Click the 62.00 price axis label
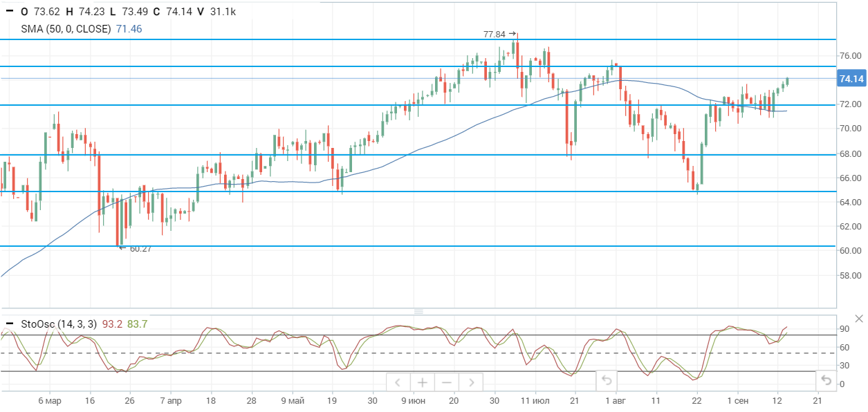 coord(850,226)
